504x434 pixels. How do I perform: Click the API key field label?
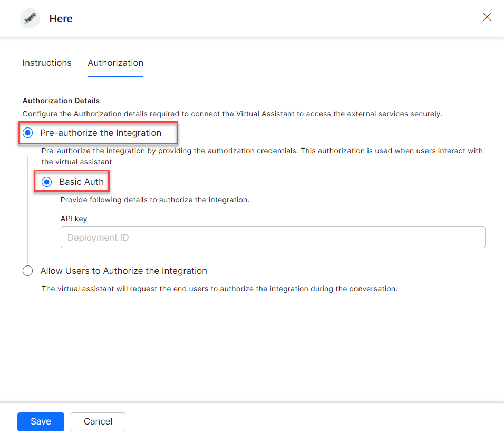click(x=73, y=219)
